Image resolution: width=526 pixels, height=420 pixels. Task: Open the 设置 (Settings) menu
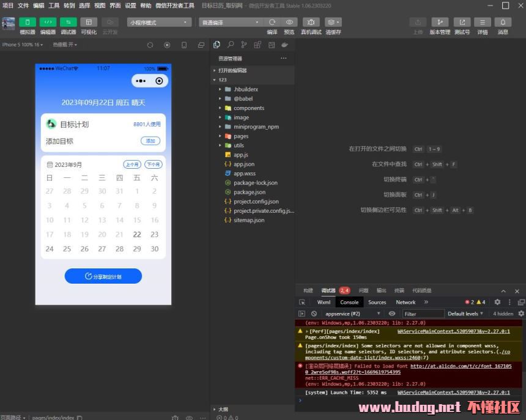click(x=130, y=6)
